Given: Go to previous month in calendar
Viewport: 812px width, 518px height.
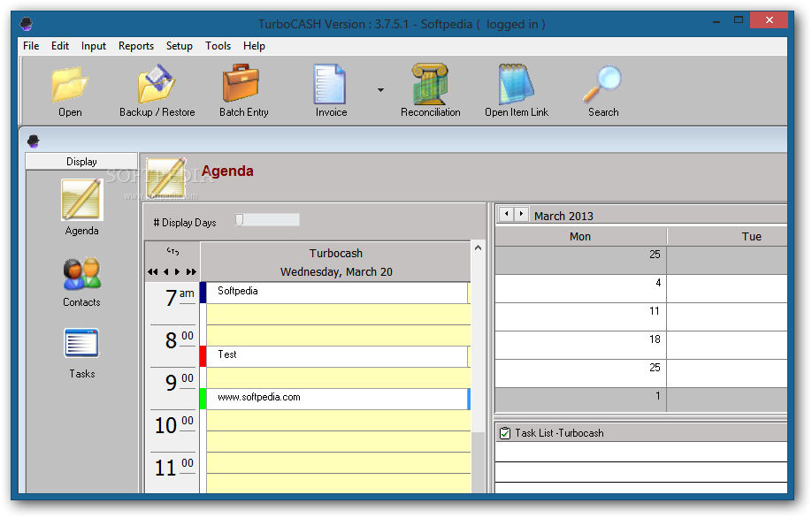Looking at the screenshot, I should click(507, 214).
